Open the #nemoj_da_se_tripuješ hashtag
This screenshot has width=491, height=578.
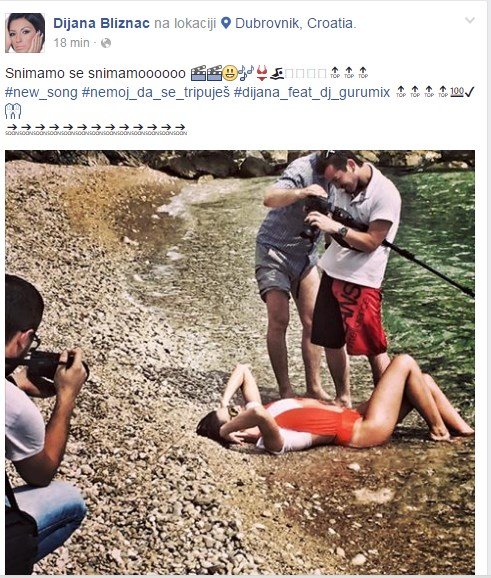tap(156, 93)
